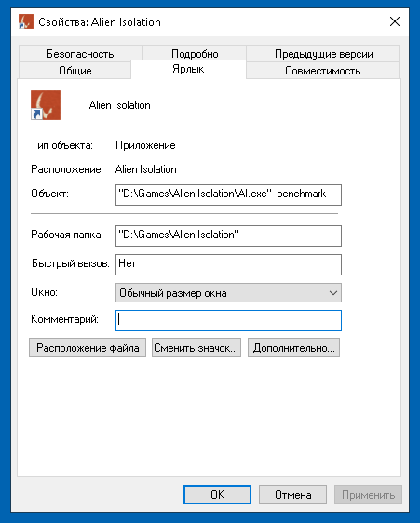The height and width of the screenshot is (523, 420).
Task: Click the Быстрый вызов hotkey field
Action: [x=228, y=264]
